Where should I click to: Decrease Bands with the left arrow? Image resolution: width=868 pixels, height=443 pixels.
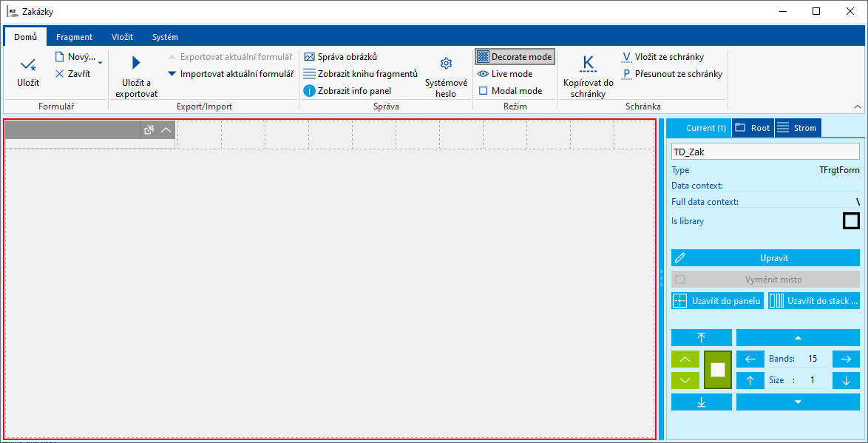click(x=750, y=359)
